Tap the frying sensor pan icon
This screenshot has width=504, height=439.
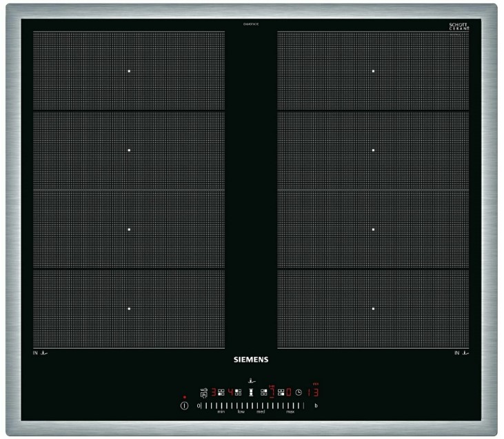point(252,380)
